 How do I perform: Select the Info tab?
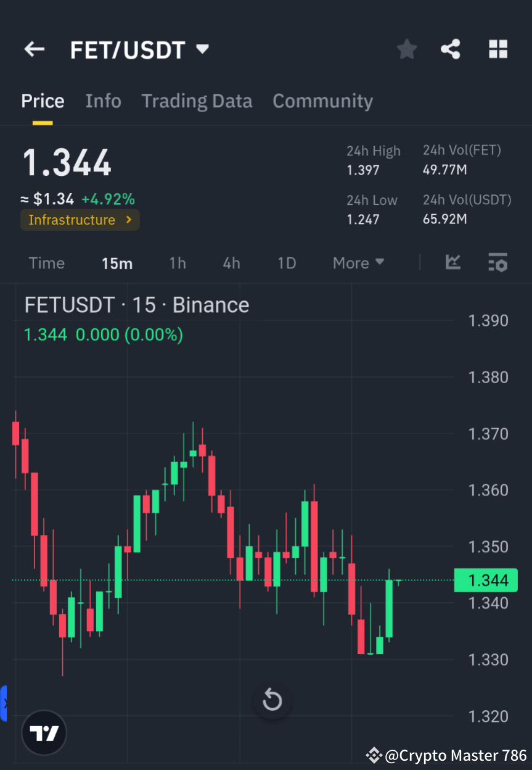point(103,101)
